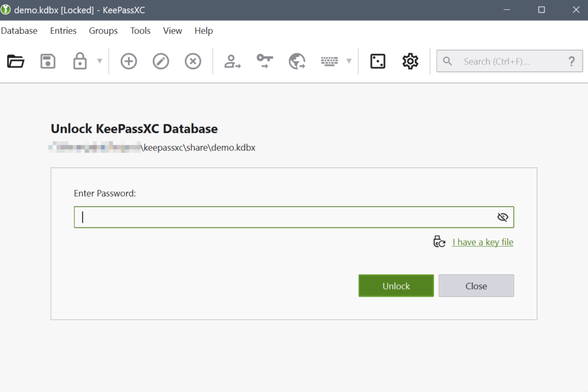Toggle password visibility eye icon

tap(502, 217)
